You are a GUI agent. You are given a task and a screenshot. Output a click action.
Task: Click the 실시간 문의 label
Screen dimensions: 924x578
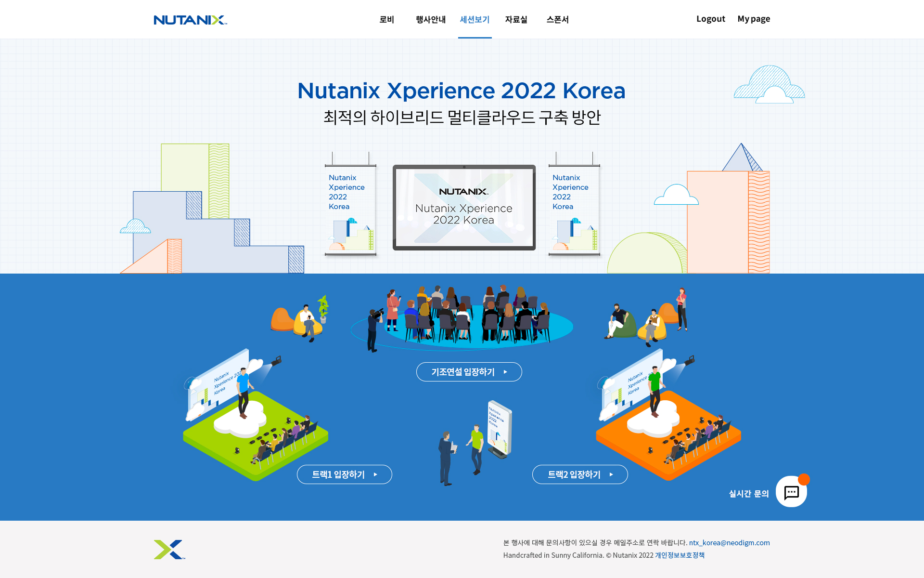tap(749, 494)
